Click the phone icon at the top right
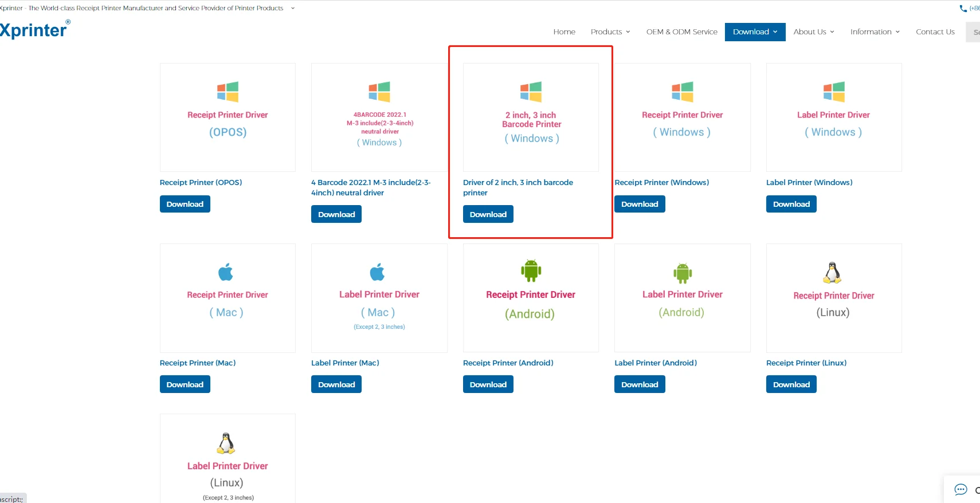 pyautogui.click(x=963, y=9)
